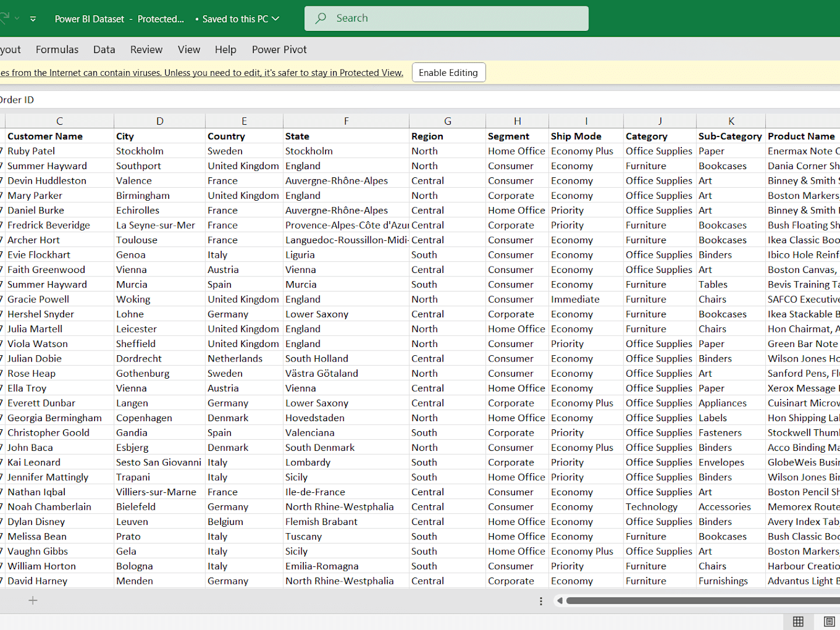Click the Customer Name header cell
Image resolution: width=840 pixels, height=630 pixels.
pyautogui.click(x=60, y=136)
